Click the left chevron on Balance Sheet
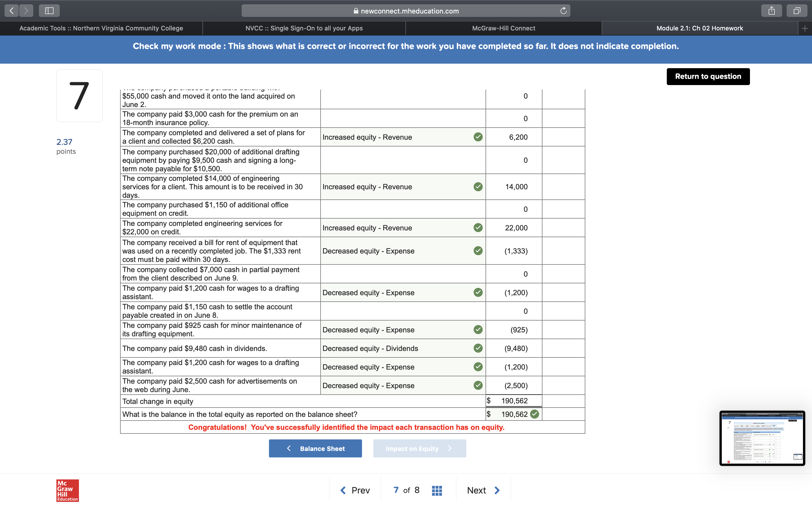This screenshot has height=507, width=812. pos(289,448)
